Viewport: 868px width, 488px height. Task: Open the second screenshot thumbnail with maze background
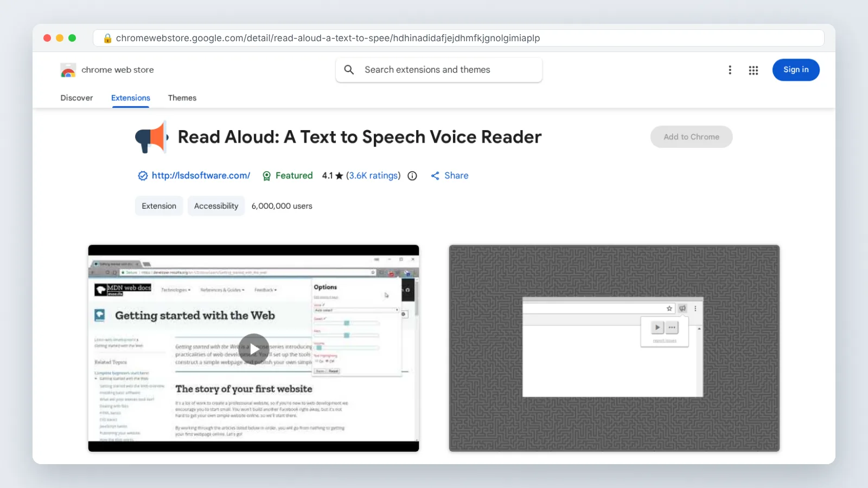614,348
